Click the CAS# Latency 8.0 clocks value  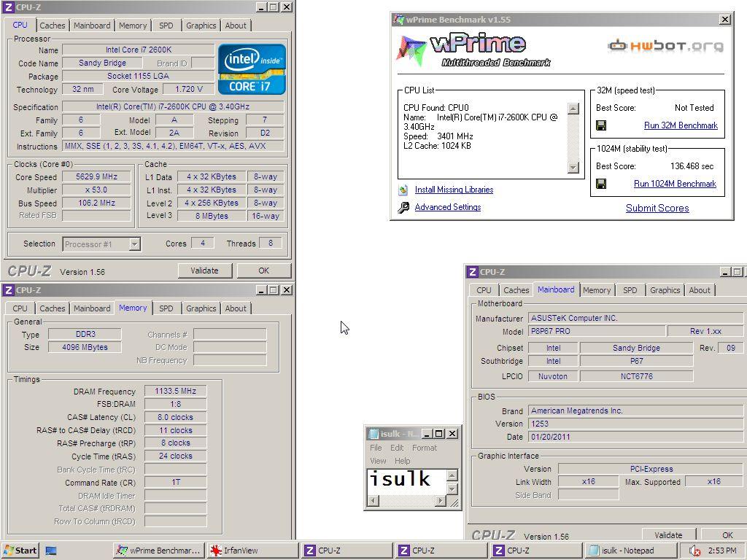(175, 417)
